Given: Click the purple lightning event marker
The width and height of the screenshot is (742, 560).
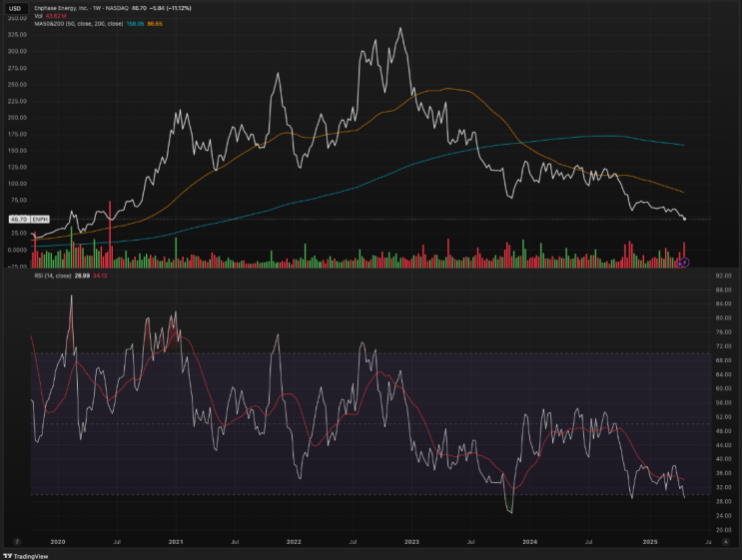Looking at the screenshot, I should 685,262.
